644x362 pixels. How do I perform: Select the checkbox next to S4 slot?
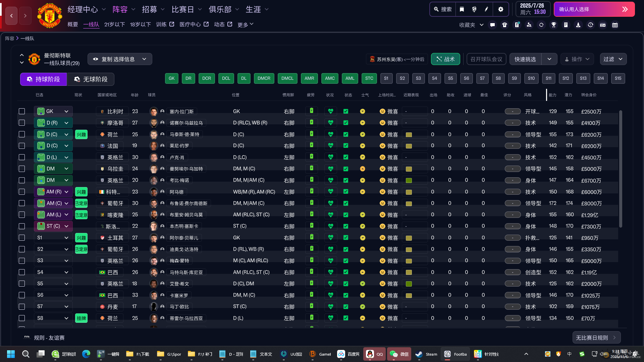click(x=22, y=272)
